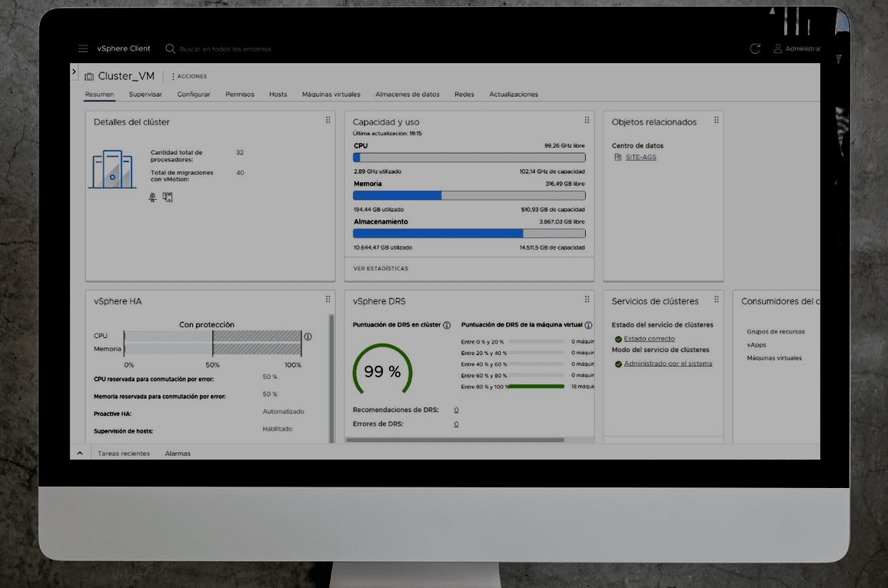The image size is (888, 588).
Task: Click green check icon beside Estado correcto
Action: coord(618,340)
